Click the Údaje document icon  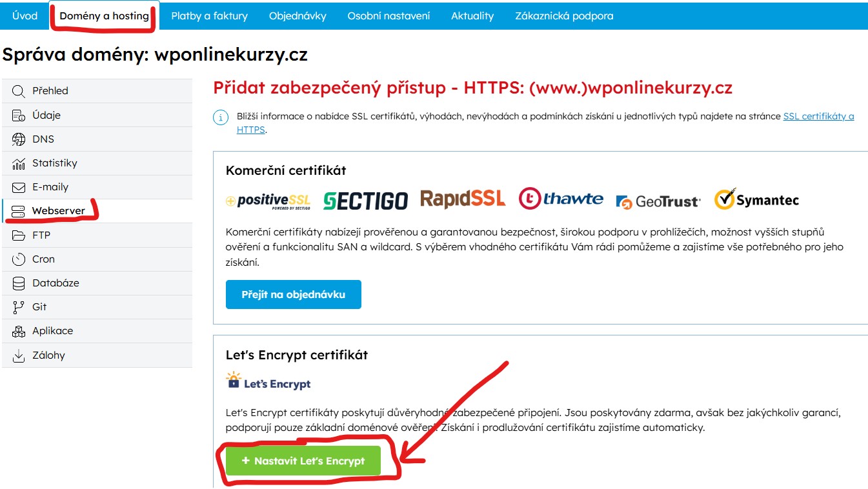(x=19, y=115)
